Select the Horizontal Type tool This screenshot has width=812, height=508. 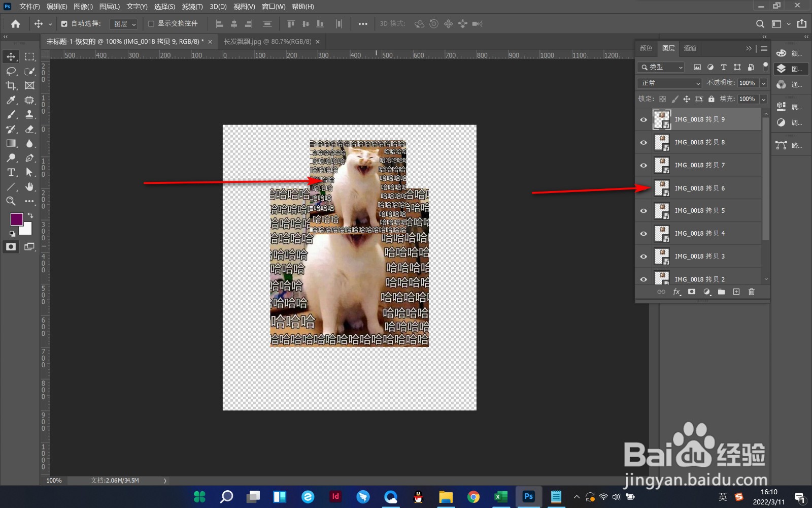pyautogui.click(x=11, y=172)
